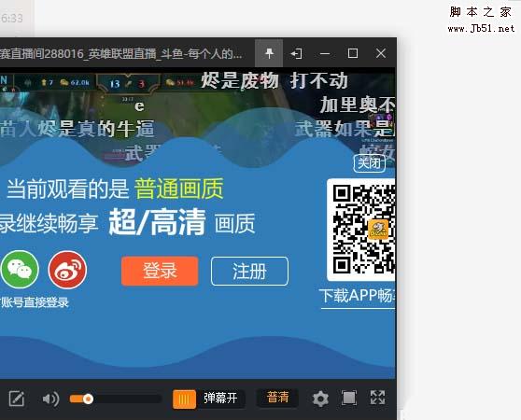Enter fullscreen with the arrows icon
Viewport: 521px width, 420px height.
point(378,398)
